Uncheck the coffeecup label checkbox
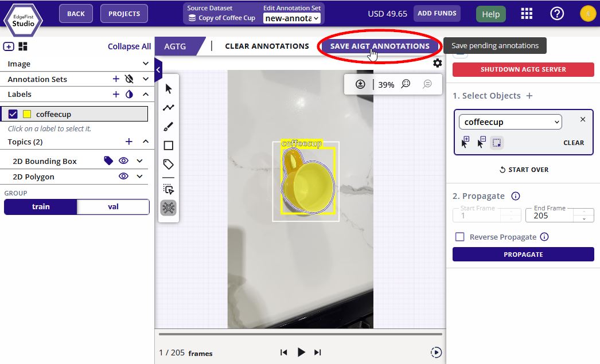 (x=13, y=114)
